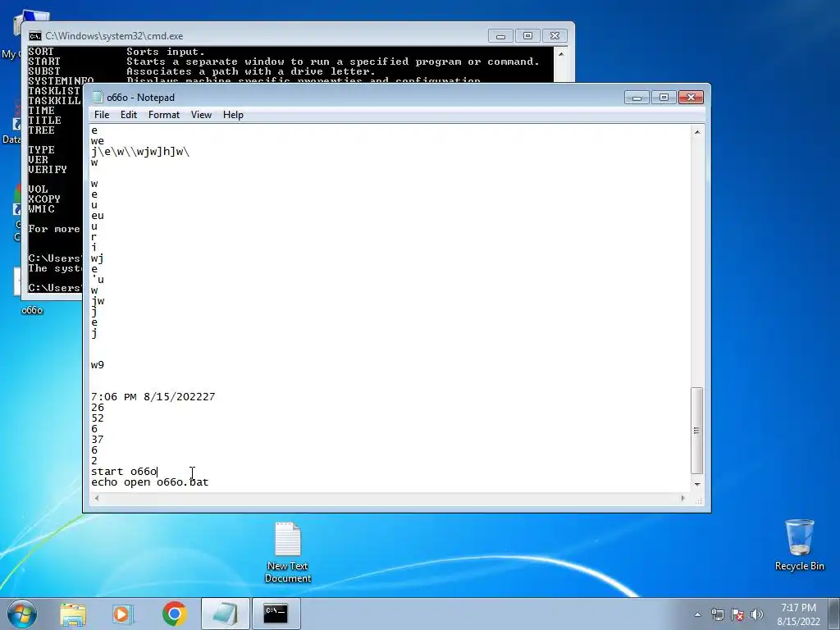The height and width of the screenshot is (630, 840).
Task: Switch to Notepad taskbar button
Action: [x=226, y=614]
